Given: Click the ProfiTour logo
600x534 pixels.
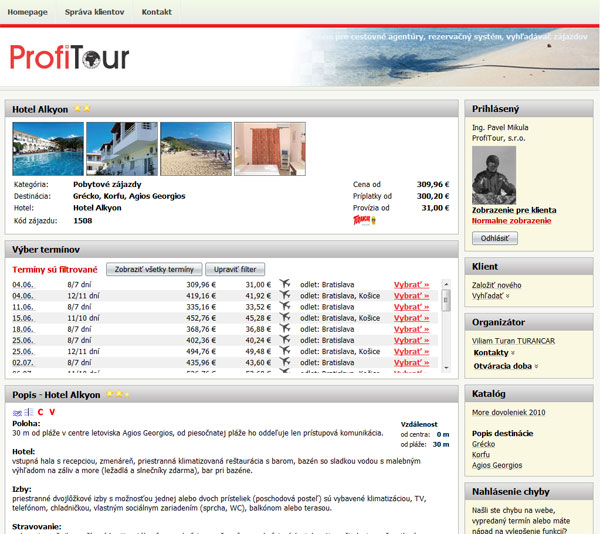Looking at the screenshot, I should click(69, 57).
